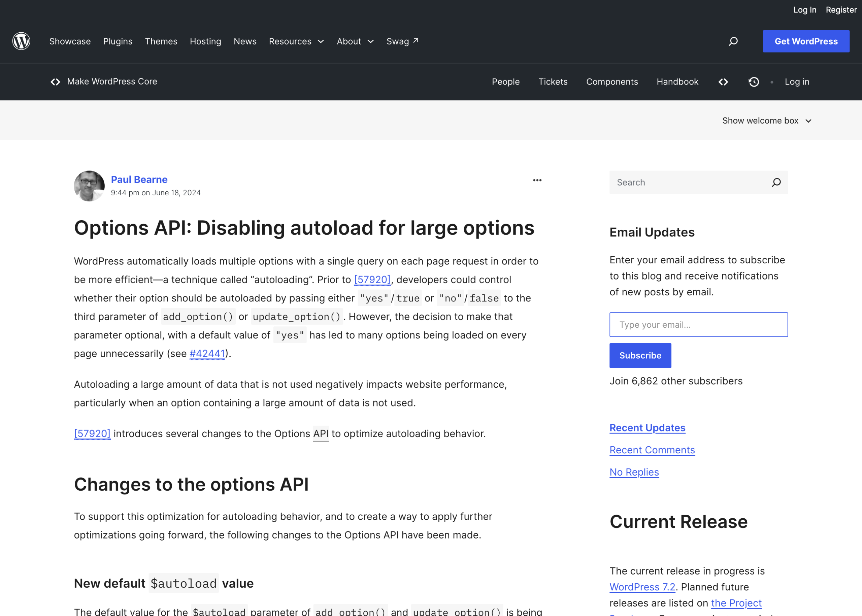This screenshot has height=616, width=862.
Task: Open the header search magnifier icon
Action: point(733,41)
